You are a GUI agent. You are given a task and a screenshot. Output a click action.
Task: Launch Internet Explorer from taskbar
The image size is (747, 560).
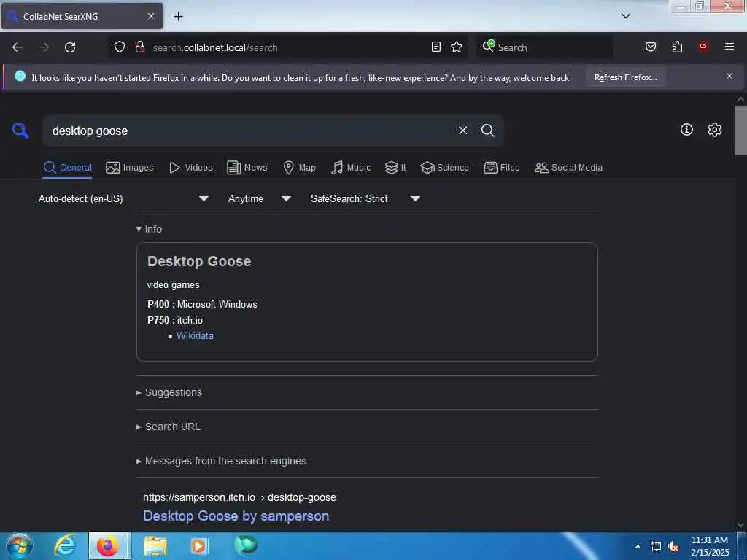click(65, 545)
